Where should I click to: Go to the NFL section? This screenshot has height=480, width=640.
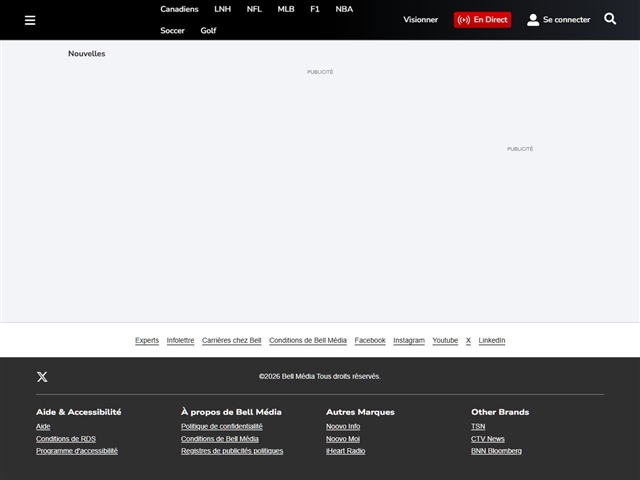(x=254, y=9)
